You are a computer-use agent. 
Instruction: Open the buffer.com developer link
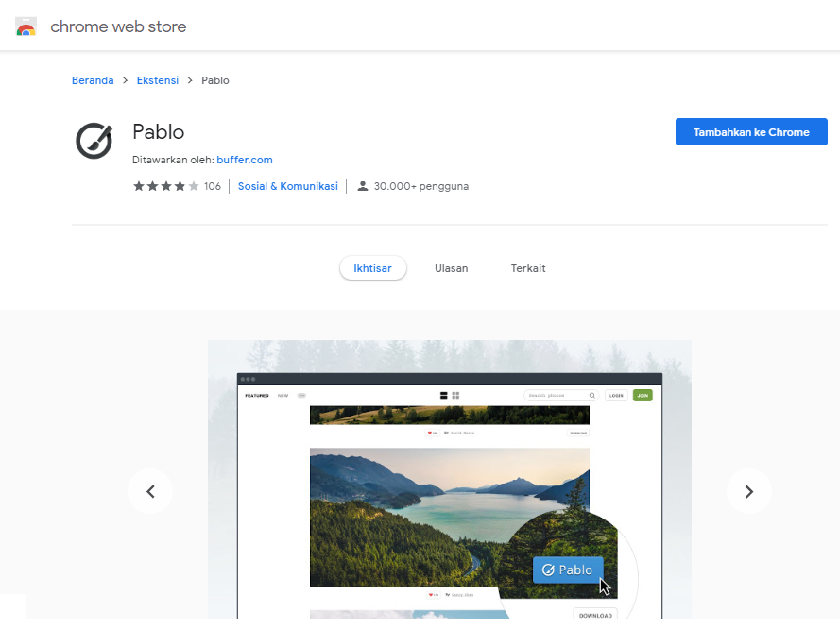245,160
